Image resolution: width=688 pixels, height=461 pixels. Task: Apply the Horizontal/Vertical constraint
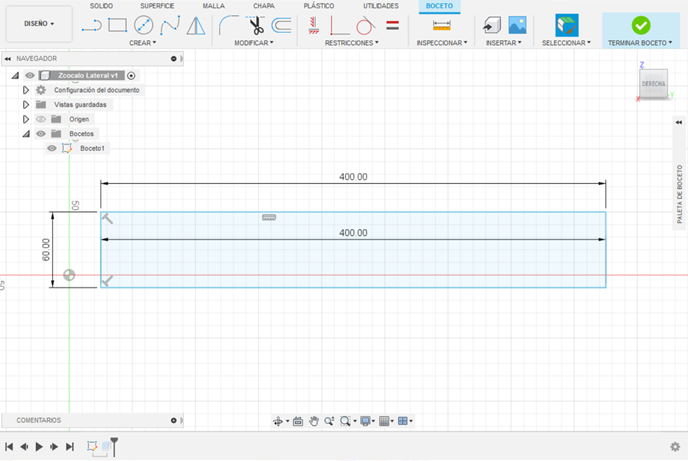click(339, 25)
